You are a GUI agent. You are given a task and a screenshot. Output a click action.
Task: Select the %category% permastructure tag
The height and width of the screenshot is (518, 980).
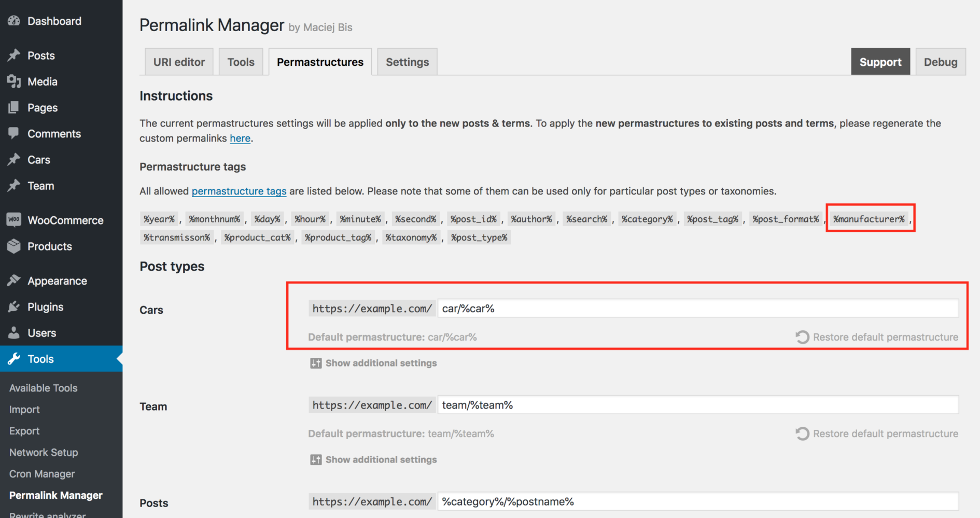[647, 219]
